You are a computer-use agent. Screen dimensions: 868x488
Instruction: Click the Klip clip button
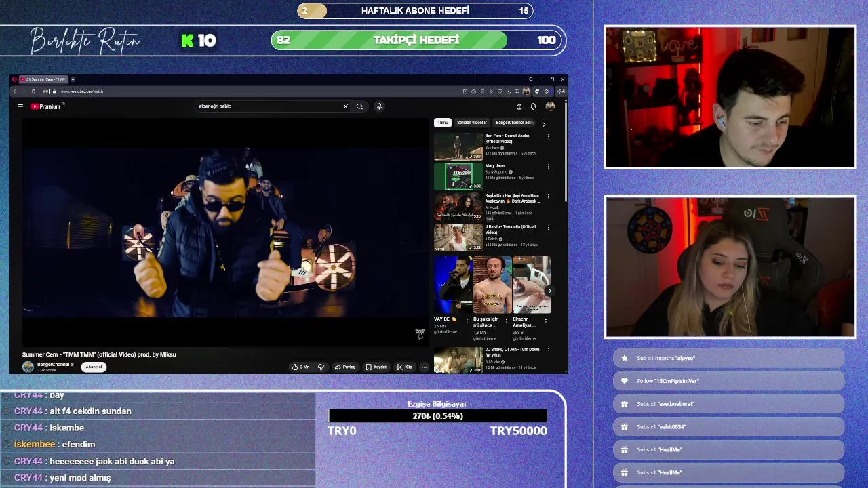[x=405, y=367]
